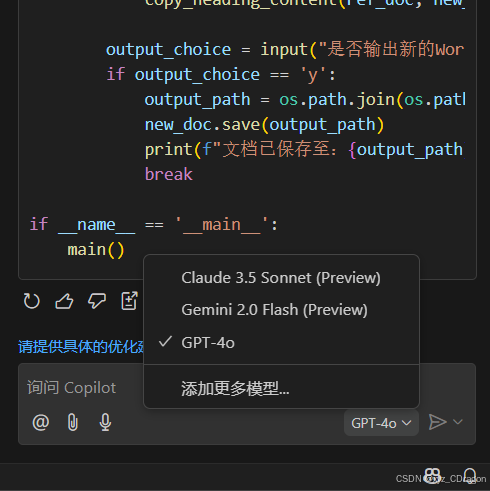Attach a file using the paperclip icon
Image resolution: width=490 pixels, height=491 pixels.
pos(73,422)
